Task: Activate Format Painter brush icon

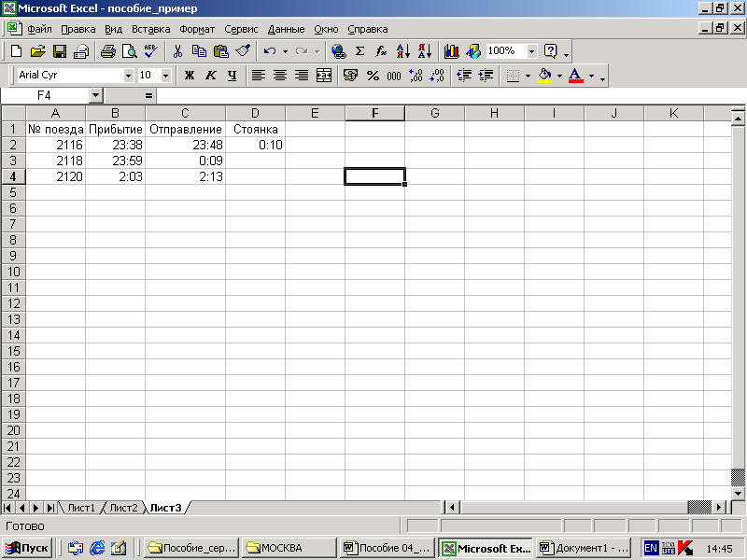Action: click(243, 51)
